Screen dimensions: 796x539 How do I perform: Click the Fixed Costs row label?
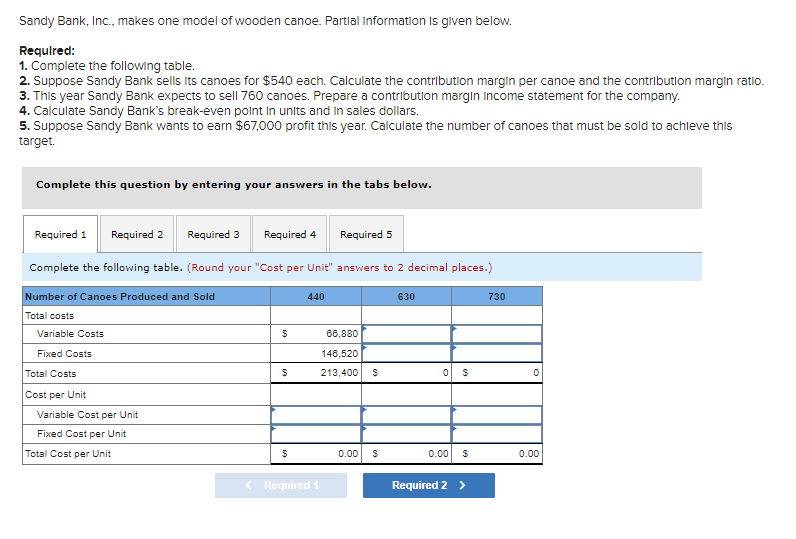[x=64, y=354]
